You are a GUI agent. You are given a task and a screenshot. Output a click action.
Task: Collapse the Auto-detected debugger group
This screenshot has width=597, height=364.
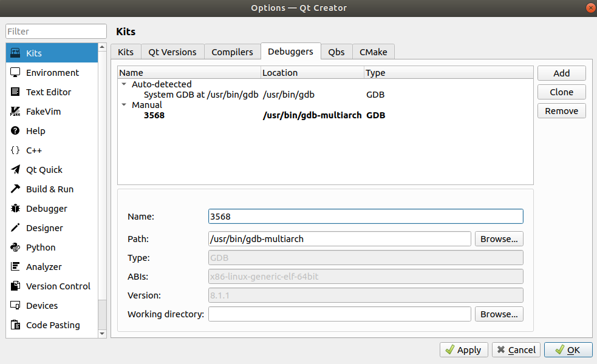pyautogui.click(x=125, y=84)
